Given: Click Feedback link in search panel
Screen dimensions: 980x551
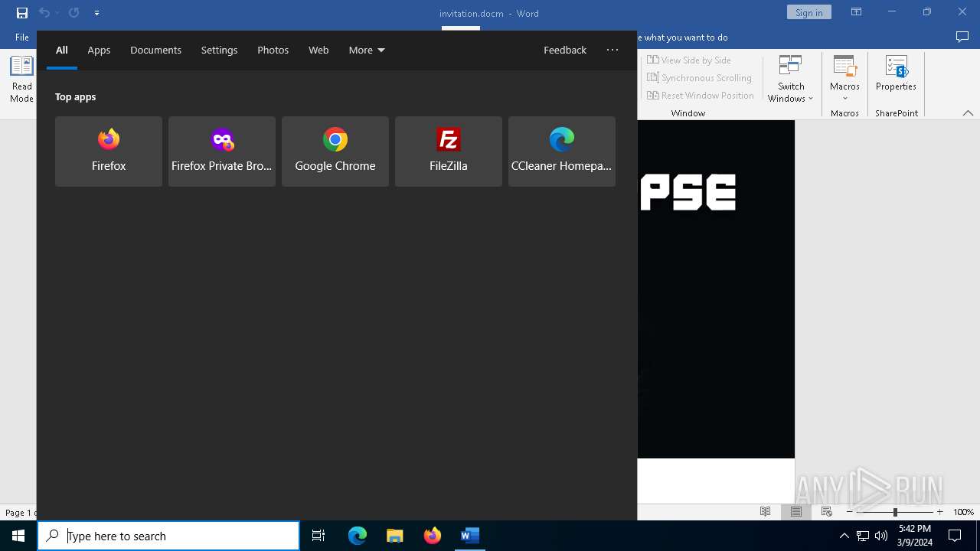Looking at the screenshot, I should tap(565, 50).
